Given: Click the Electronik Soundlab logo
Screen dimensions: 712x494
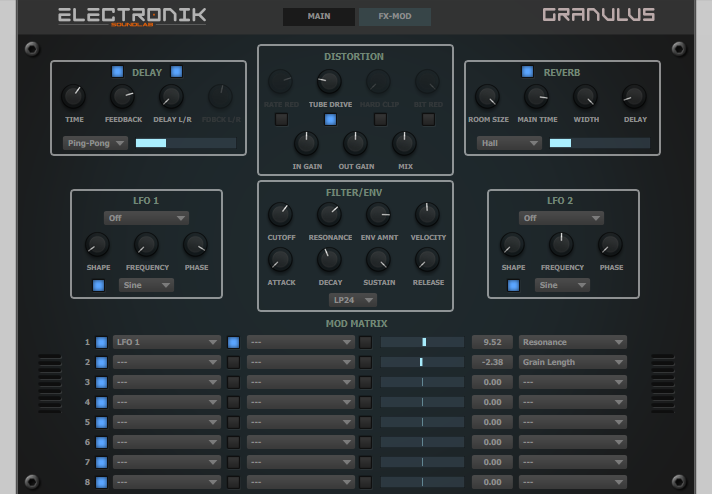Looking at the screenshot, I should click(132, 16).
